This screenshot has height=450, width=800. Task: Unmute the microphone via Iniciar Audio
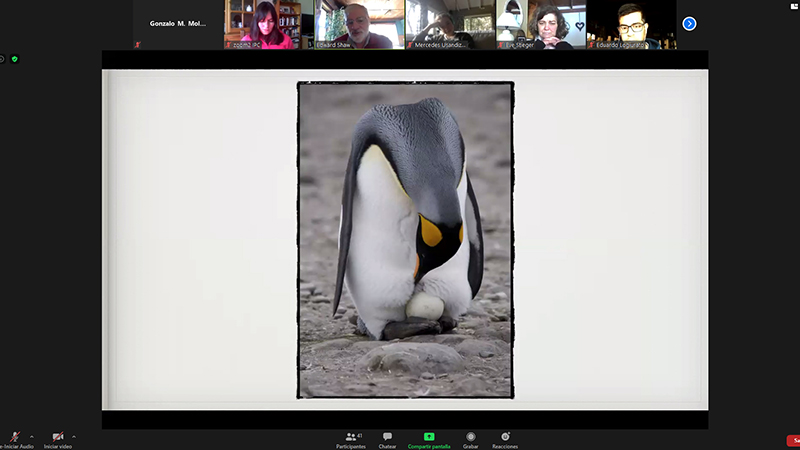point(14,438)
